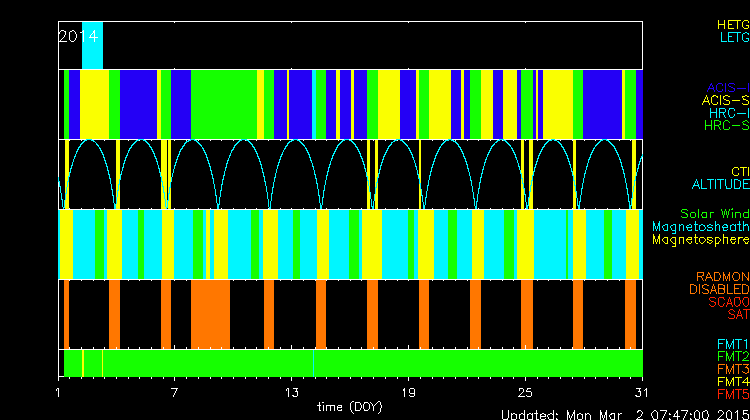Click the widest orange RADMON disabled block
750x420 pixels.
click(x=210, y=313)
